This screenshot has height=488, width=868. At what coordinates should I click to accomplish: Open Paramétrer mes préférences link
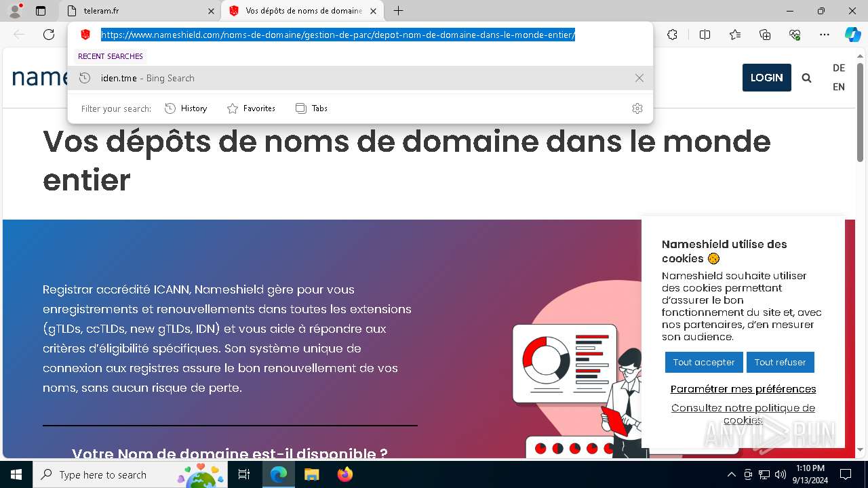point(743,389)
